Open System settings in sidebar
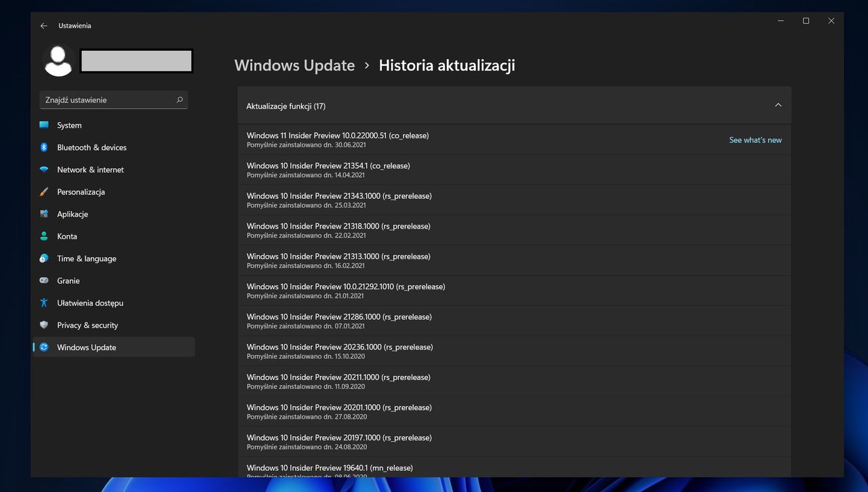This screenshot has height=492, width=868. [68, 125]
